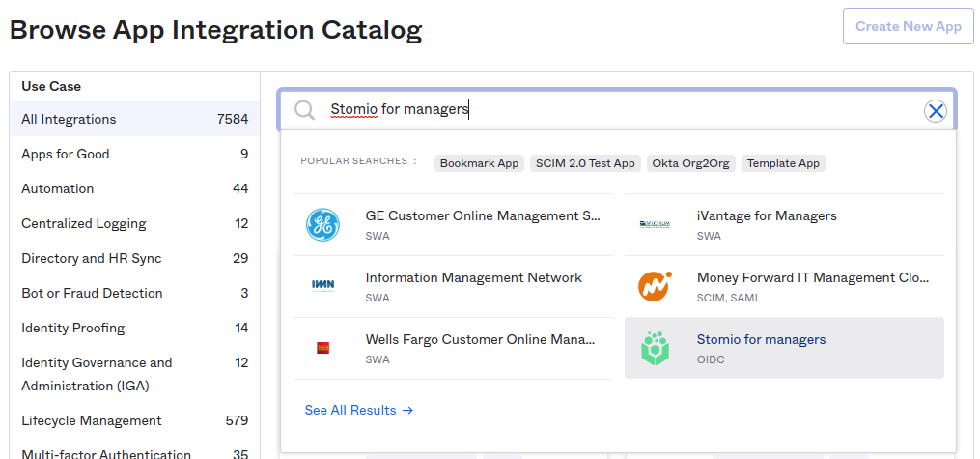Click the Wells Fargo red logo

point(323,348)
